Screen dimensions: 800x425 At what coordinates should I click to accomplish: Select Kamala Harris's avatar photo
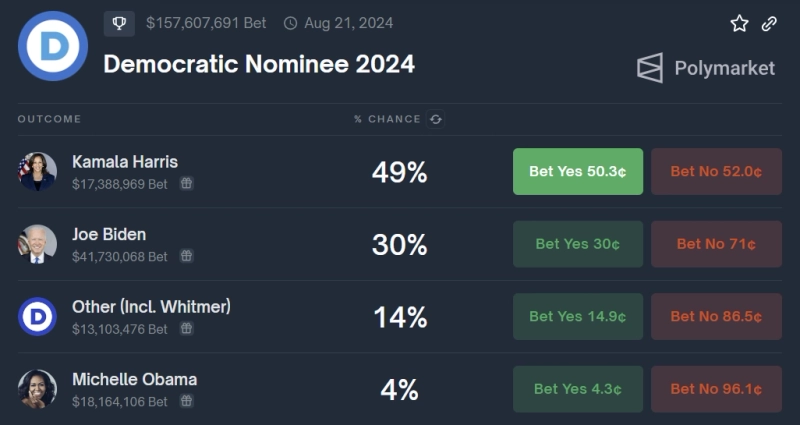click(x=37, y=171)
